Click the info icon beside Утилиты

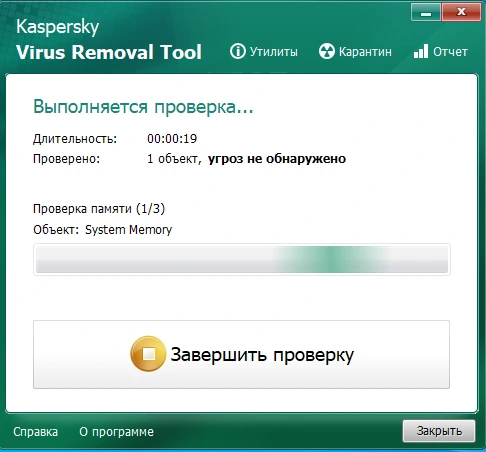237,52
